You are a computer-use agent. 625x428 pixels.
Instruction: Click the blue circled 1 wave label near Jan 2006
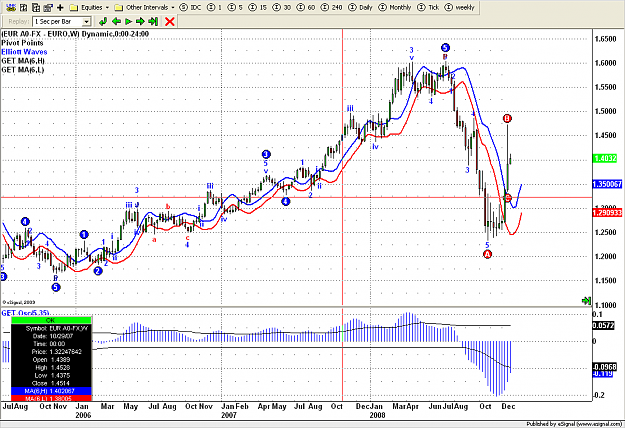(x=84, y=234)
